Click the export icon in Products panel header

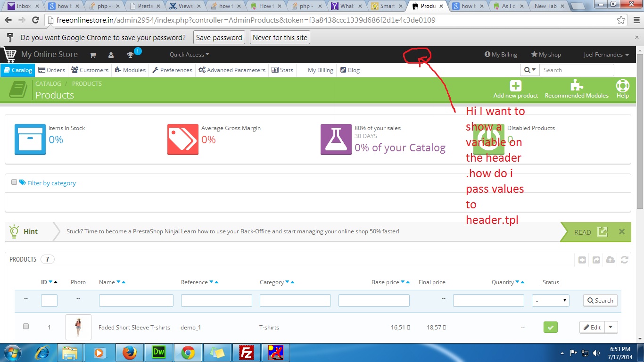pyautogui.click(x=596, y=260)
